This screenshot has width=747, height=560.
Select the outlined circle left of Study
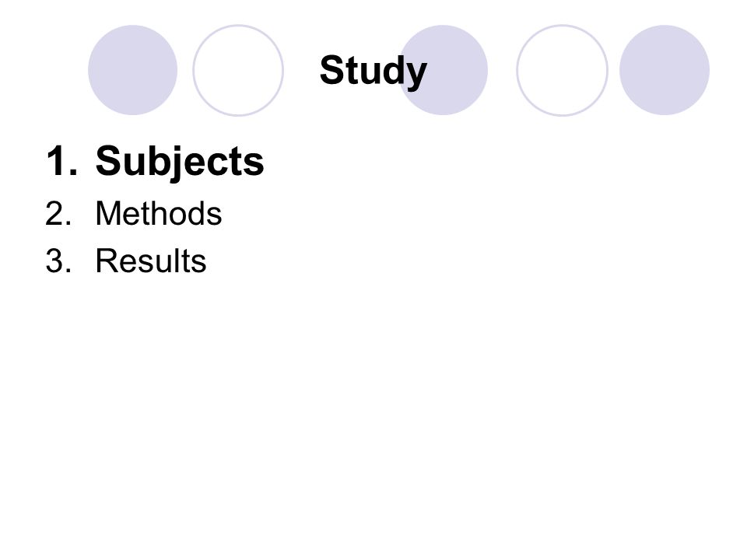pyautogui.click(x=238, y=70)
